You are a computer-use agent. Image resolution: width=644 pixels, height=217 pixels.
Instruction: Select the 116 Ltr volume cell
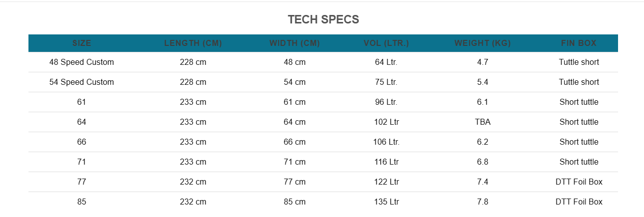[x=386, y=162]
